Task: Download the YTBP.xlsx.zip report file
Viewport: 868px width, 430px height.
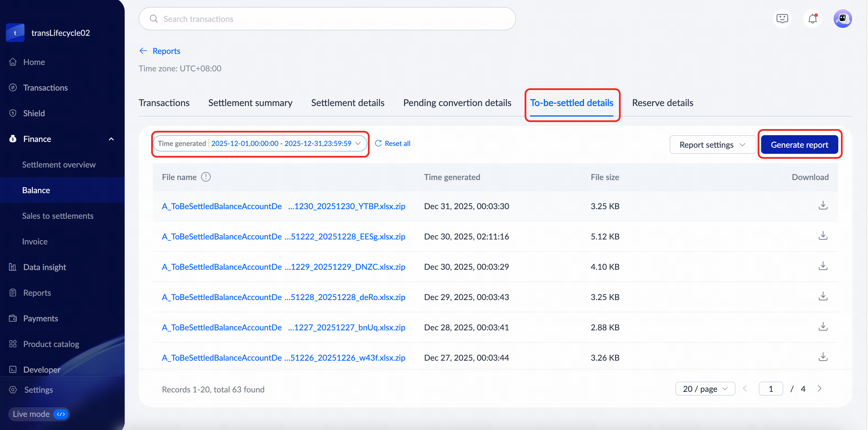Action: 823,205
